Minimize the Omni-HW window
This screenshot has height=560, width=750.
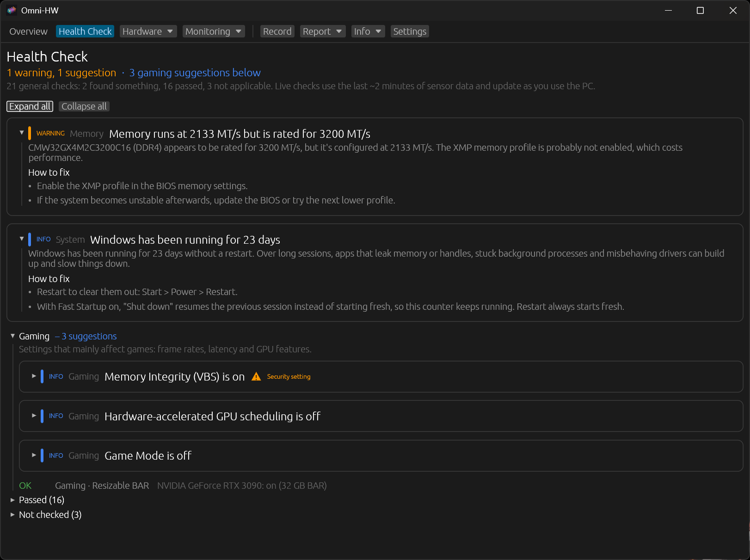(668, 10)
